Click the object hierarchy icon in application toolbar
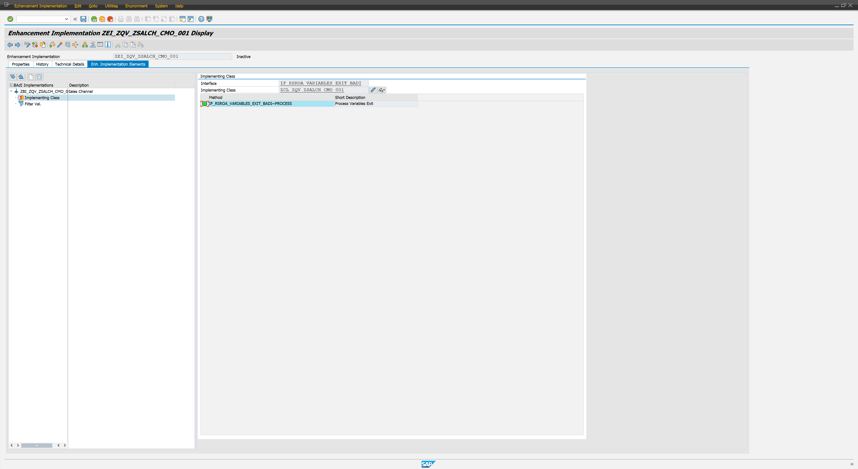The image size is (858, 469). pyautogui.click(x=85, y=45)
